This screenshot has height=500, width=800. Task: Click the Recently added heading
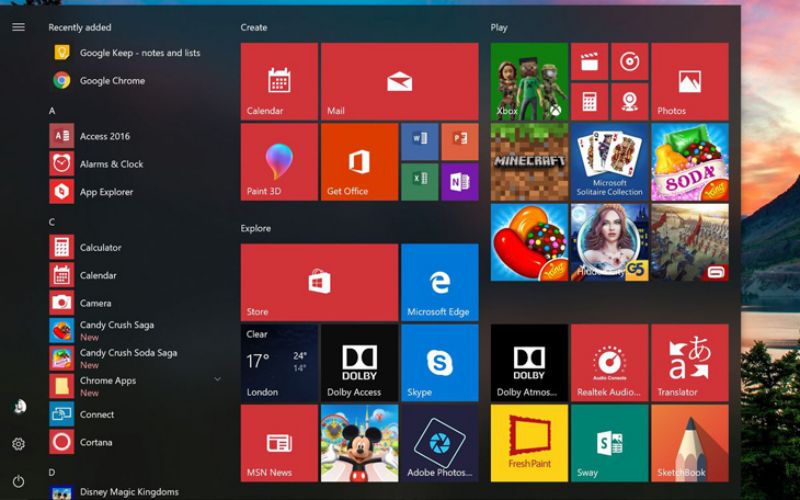80,28
